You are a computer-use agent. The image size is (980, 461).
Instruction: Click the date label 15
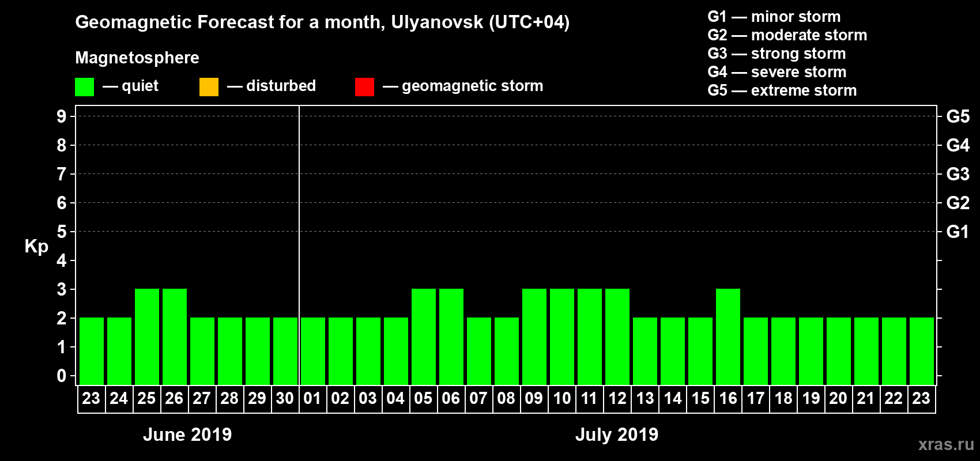pyautogui.click(x=700, y=398)
